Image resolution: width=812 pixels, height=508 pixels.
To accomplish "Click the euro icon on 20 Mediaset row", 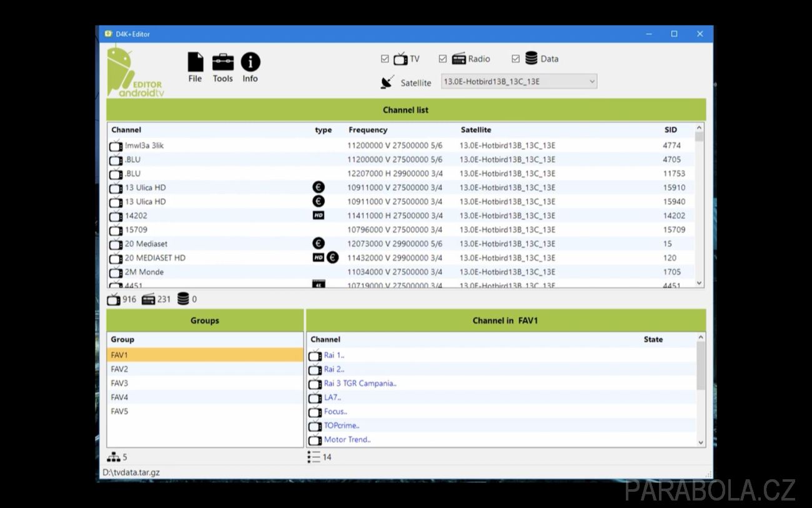I will pyautogui.click(x=319, y=244).
